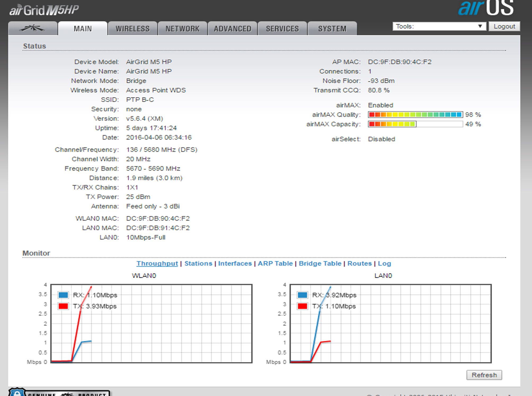This screenshot has width=532, height=396.
Task: Open the Ubiquiti logo tab
Action: point(32,28)
